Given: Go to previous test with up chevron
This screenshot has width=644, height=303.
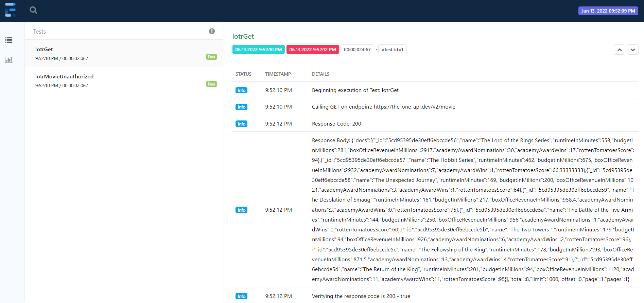Looking at the screenshot, I should [620, 50].
